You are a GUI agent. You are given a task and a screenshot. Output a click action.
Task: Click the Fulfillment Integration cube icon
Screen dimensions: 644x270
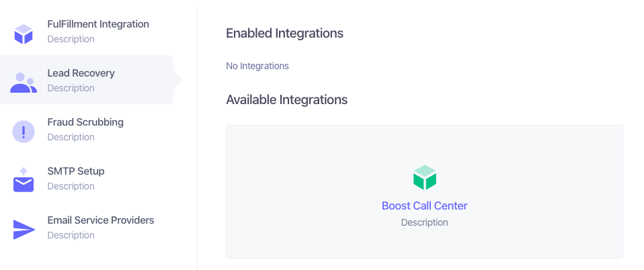click(x=24, y=34)
